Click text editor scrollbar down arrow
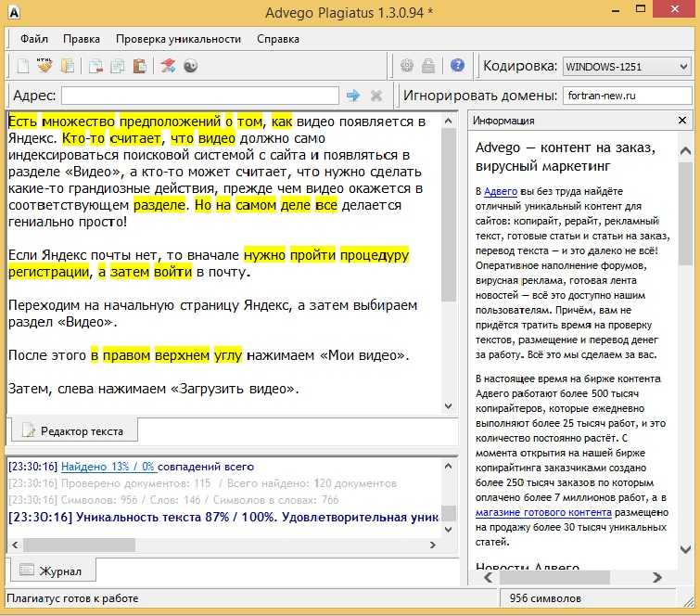Screen dimensions: 700x616 [449, 406]
